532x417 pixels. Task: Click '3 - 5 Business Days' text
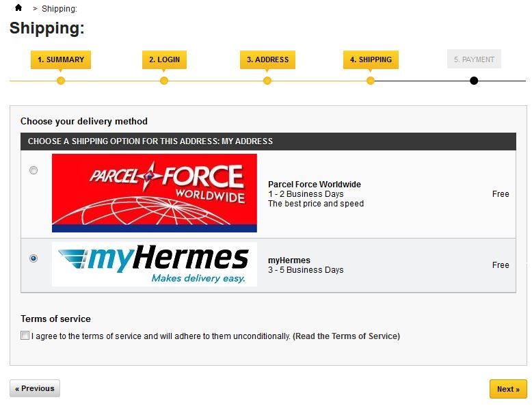click(x=306, y=270)
